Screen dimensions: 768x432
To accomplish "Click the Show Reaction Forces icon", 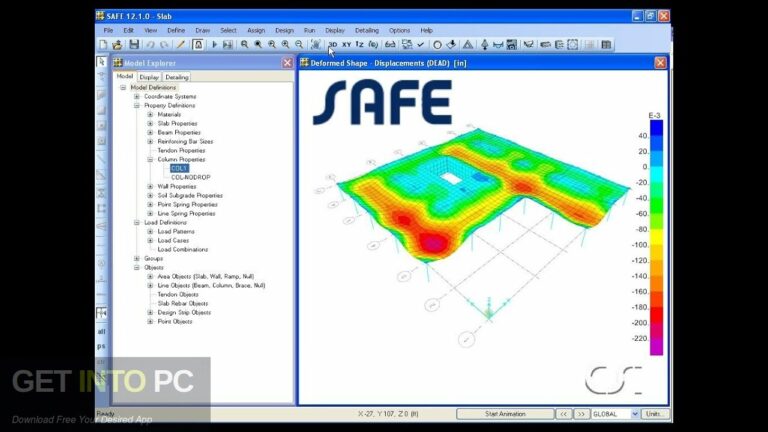I will point(484,45).
